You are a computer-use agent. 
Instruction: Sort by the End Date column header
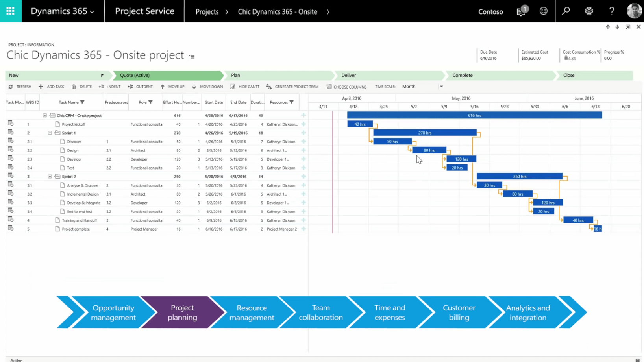click(238, 102)
